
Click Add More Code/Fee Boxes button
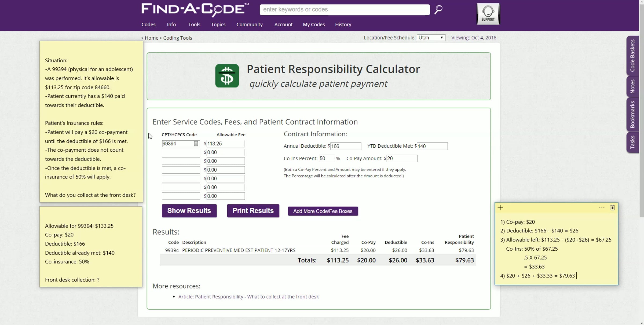pos(323,211)
